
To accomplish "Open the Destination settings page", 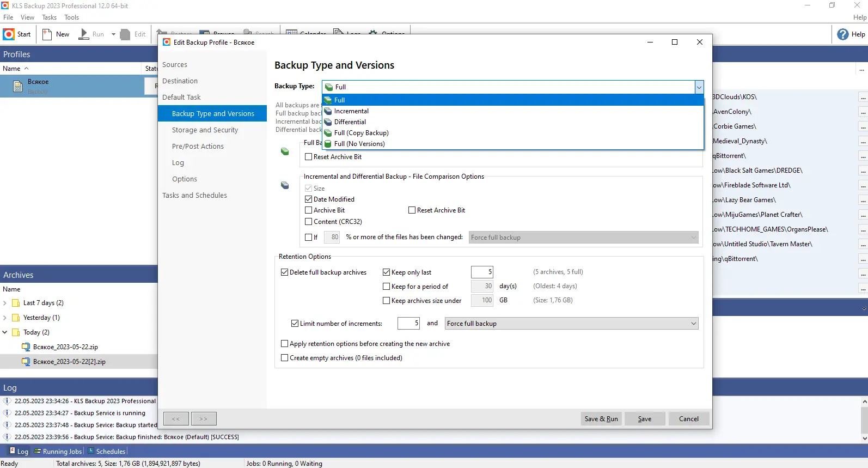I will [180, 81].
